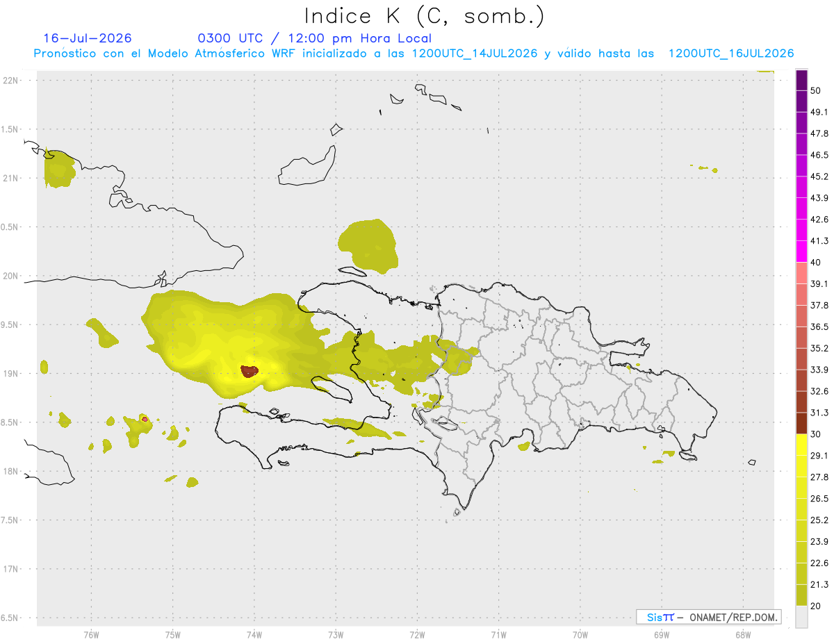Screen dimensions: 834x644
Task: Click the colorbar value "33.9"
Action: click(819, 370)
